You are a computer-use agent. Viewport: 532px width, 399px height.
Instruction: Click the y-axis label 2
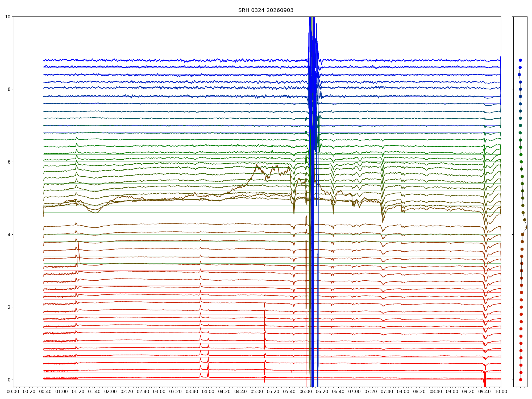click(9, 307)
